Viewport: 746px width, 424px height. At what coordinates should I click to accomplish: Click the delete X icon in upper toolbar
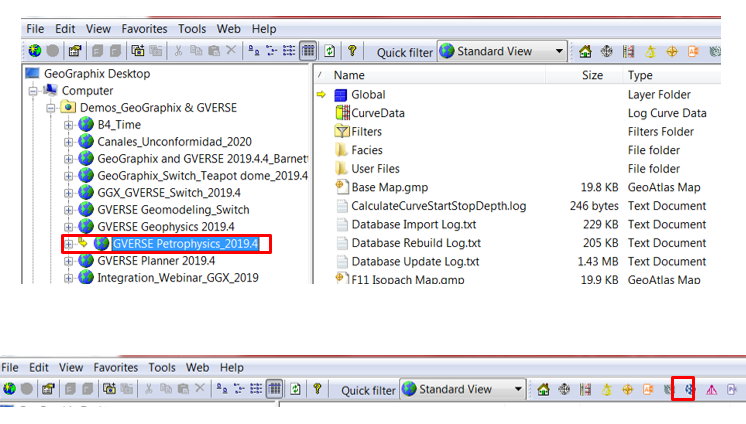(231, 50)
